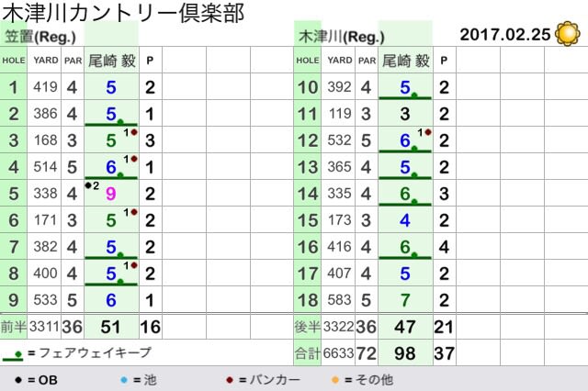Click hole number 16 row header
This screenshot has width=588, height=391.
pos(308,247)
